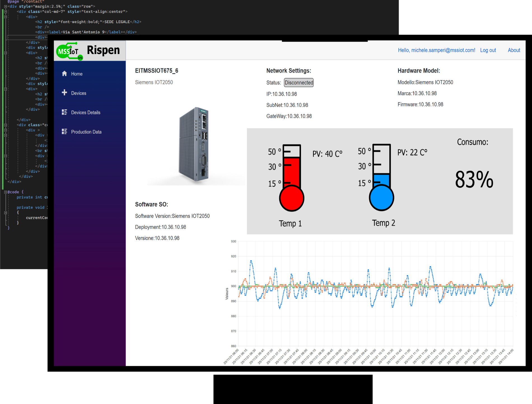Collapse the div above the SEDE LEGALE heading

[5, 17]
